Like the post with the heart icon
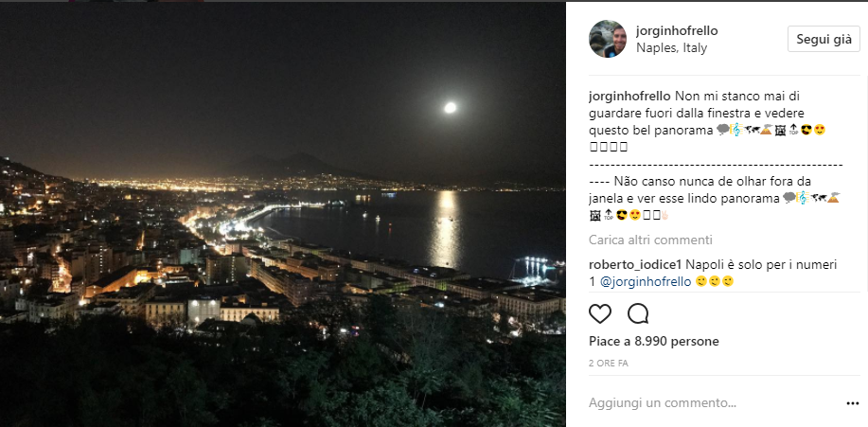 tap(599, 314)
